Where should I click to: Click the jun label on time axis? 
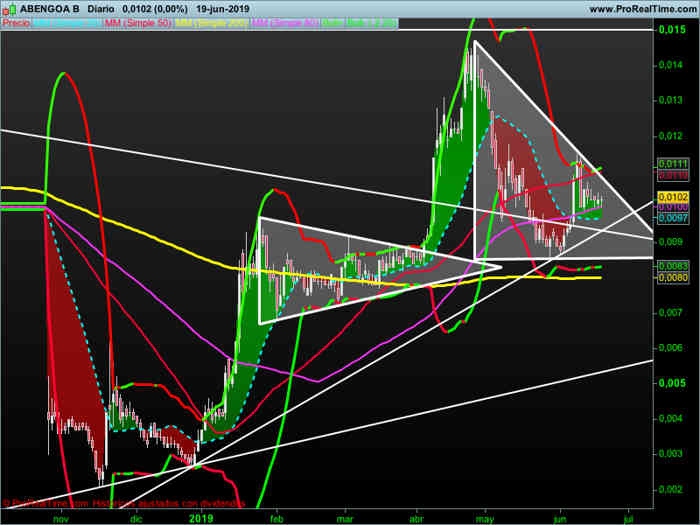[560, 519]
